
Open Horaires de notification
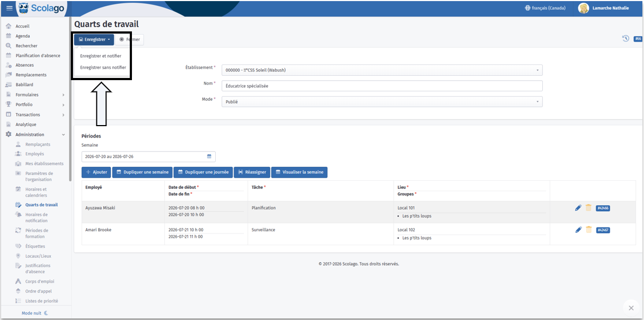coord(37,218)
